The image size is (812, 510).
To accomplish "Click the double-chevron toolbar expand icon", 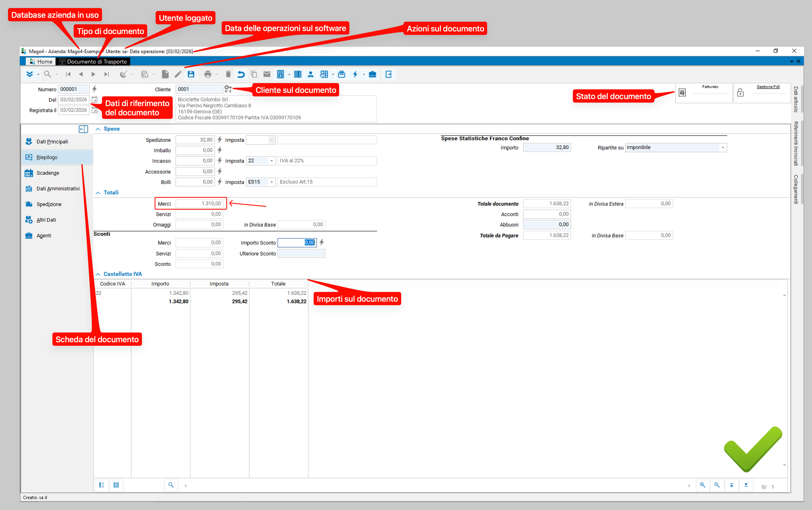I will coord(30,74).
